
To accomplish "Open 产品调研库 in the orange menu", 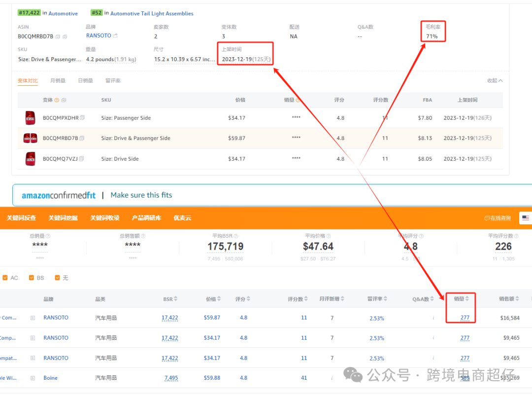I will pos(147,218).
